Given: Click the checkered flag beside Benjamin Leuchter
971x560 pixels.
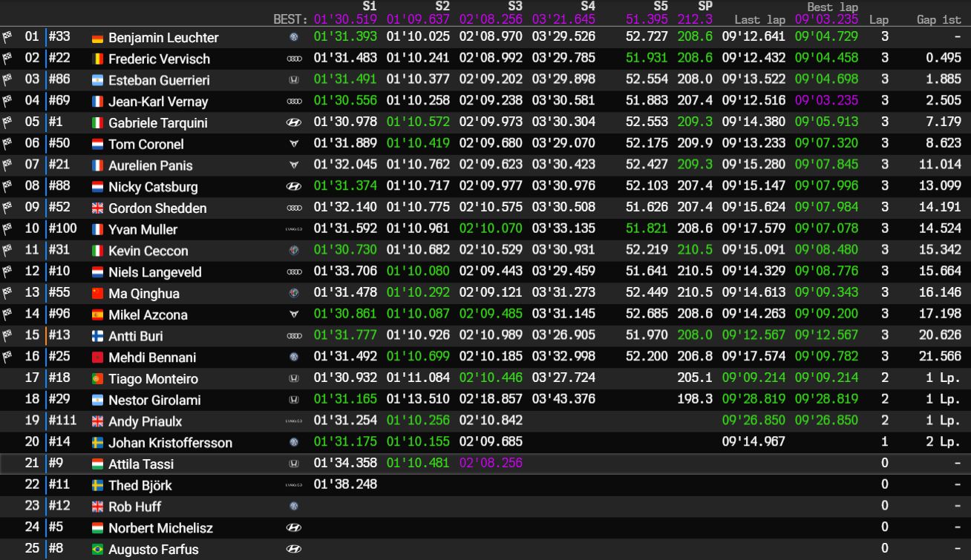Looking at the screenshot, I should (x=7, y=37).
